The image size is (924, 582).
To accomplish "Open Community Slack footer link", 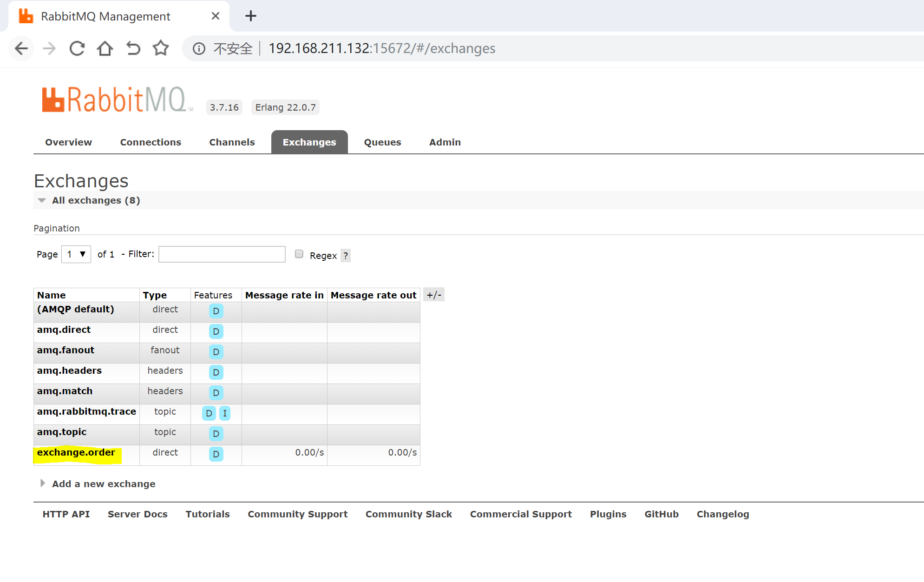I will [x=408, y=514].
